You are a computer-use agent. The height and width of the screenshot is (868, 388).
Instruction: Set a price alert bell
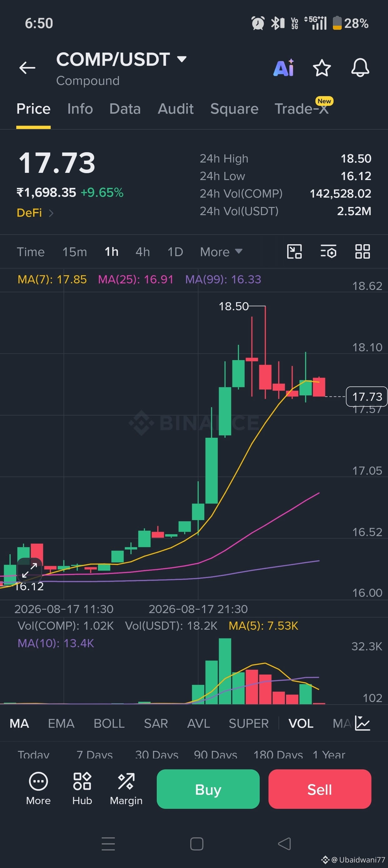(x=360, y=68)
